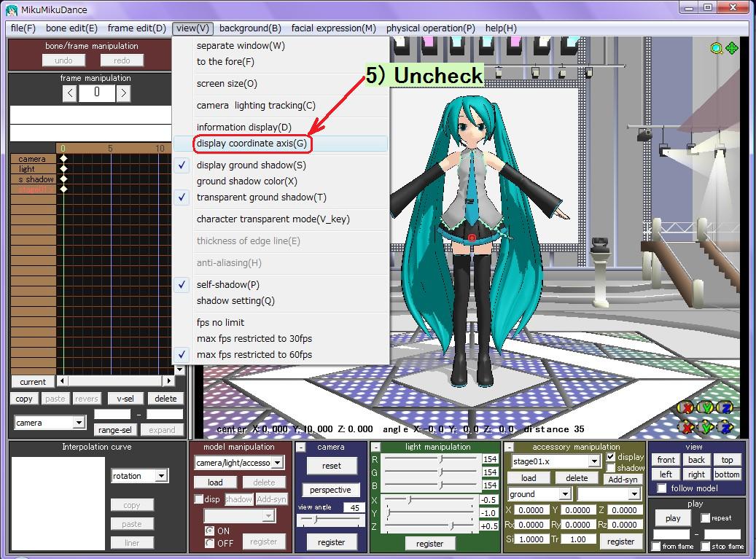Click the timeline scroll-right arrow
The image size is (756, 559).
(168, 380)
